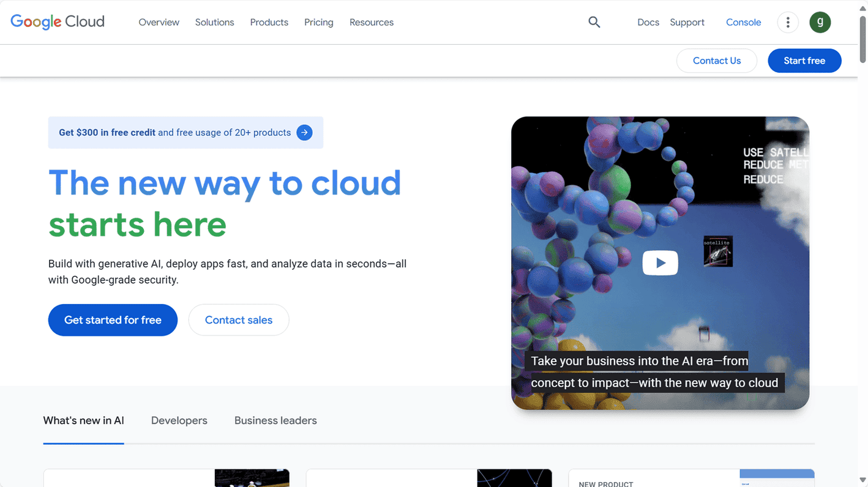The height and width of the screenshot is (487, 868).
Task: Click Get started for free
Action: [x=113, y=319]
